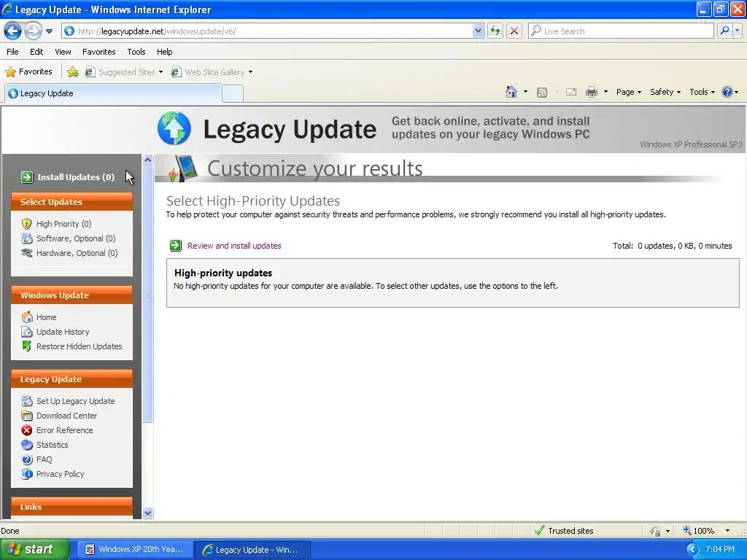Click the Software, Optional icon

(x=27, y=238)
